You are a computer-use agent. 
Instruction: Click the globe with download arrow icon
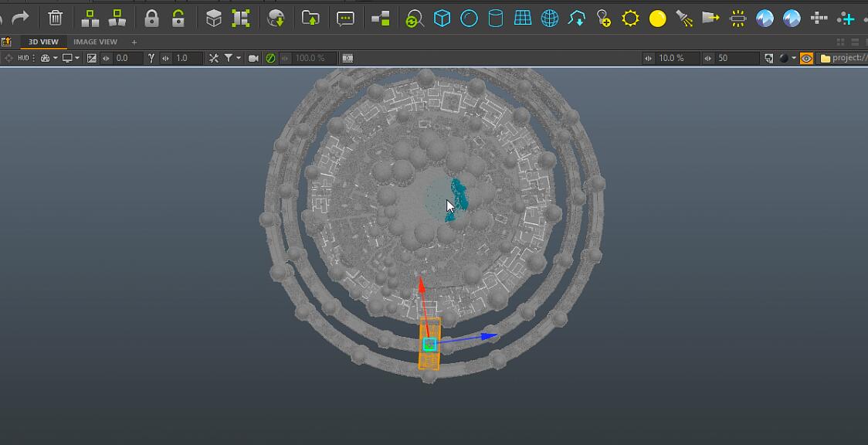[x=276, y=19]
